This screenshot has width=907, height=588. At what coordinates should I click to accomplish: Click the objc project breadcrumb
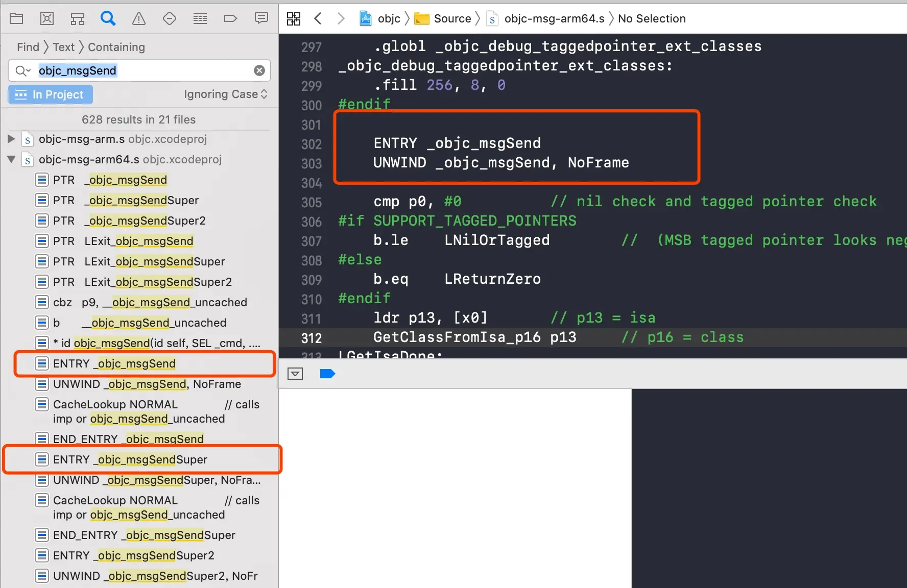click(x=380, y=19)
